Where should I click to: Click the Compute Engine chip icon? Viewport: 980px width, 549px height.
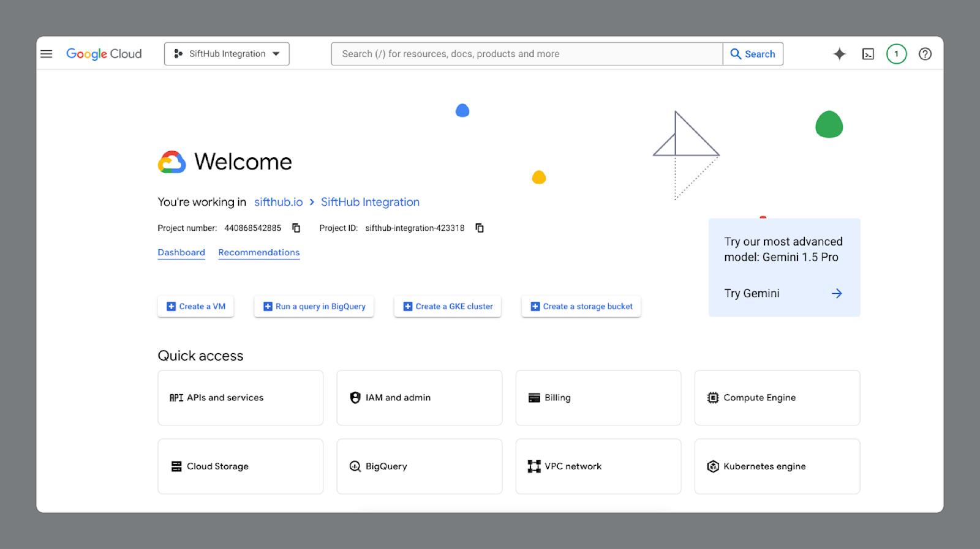tap(713, 398)
